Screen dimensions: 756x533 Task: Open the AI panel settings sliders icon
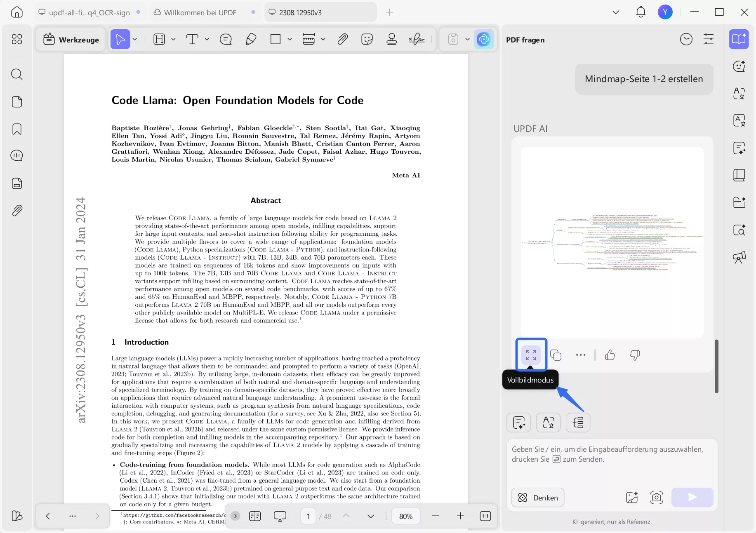pos(709,40)
